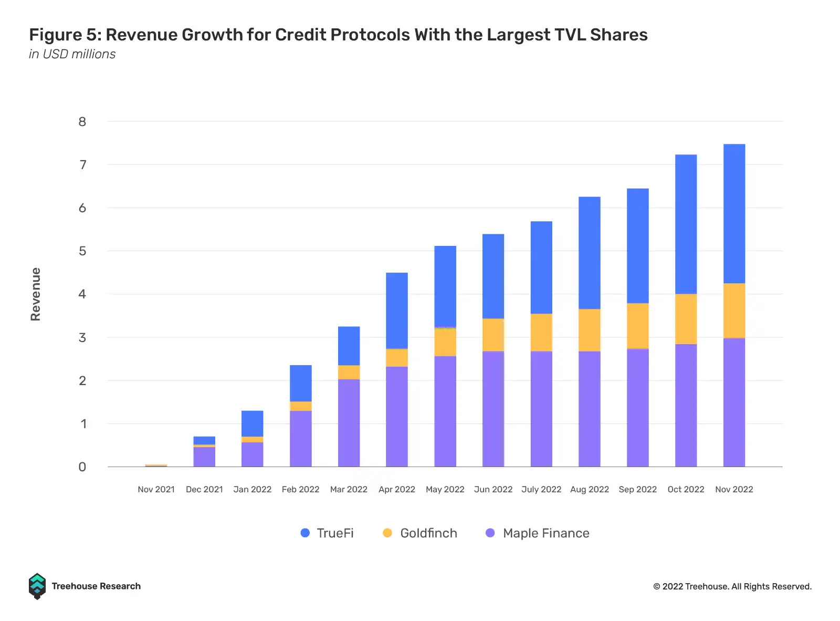The height and width of the screenshot is (621, 840).
Task: Toggle the Goldfinch legend label
Action: [x=428, y=533]
